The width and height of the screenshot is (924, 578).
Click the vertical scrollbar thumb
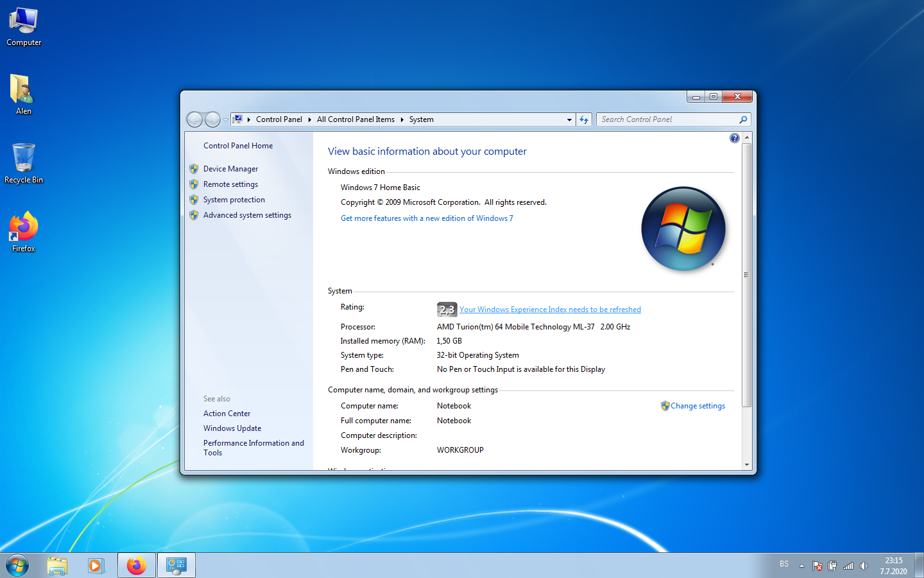746,275
